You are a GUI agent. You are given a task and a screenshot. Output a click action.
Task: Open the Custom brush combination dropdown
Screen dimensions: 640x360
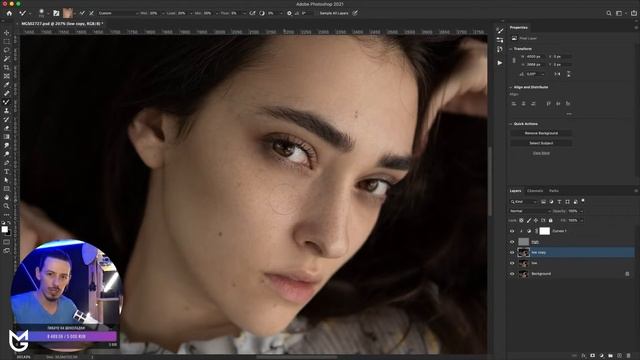point(118,13)
